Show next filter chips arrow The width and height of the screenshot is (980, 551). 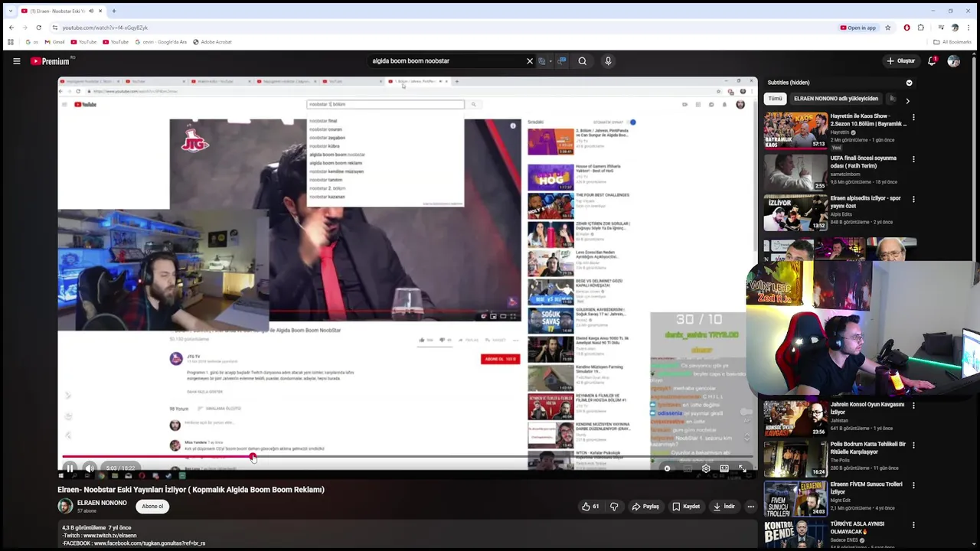coord(907,100)
